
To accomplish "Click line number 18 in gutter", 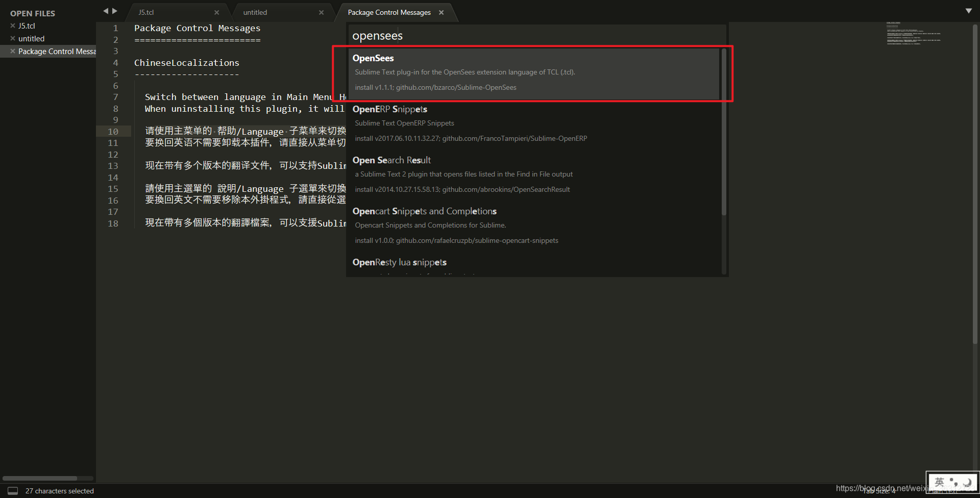I will tap(113, 223).
